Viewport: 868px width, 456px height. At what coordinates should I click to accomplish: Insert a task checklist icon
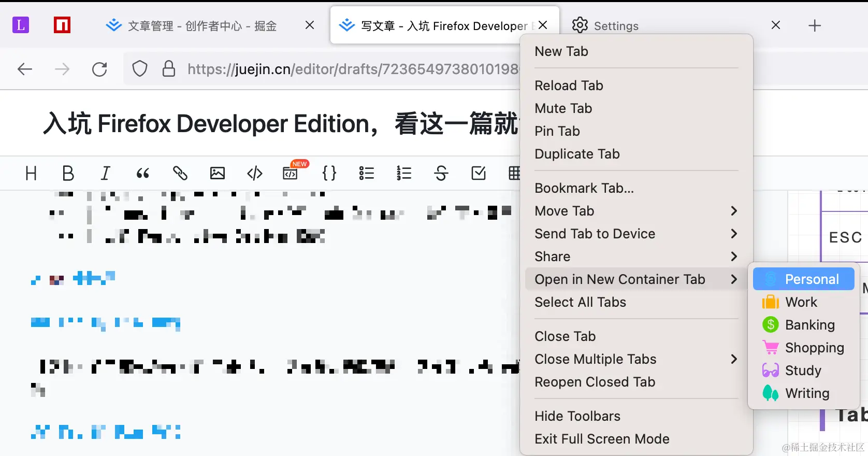[479, 173]
